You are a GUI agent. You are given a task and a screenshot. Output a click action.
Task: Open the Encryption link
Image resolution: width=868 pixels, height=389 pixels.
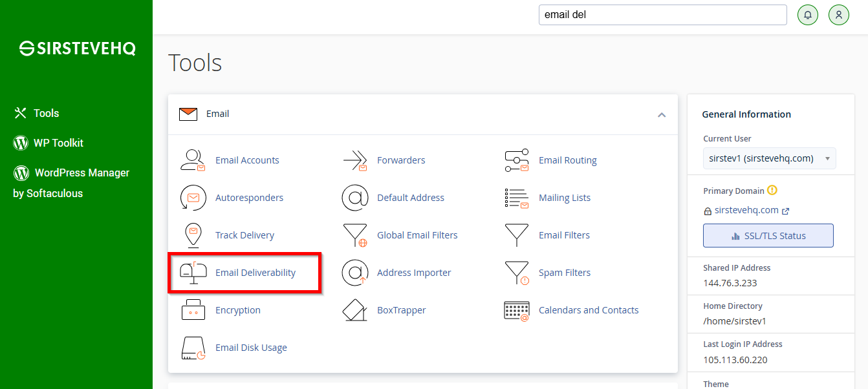pyautogui.click(x=238, y=310)
